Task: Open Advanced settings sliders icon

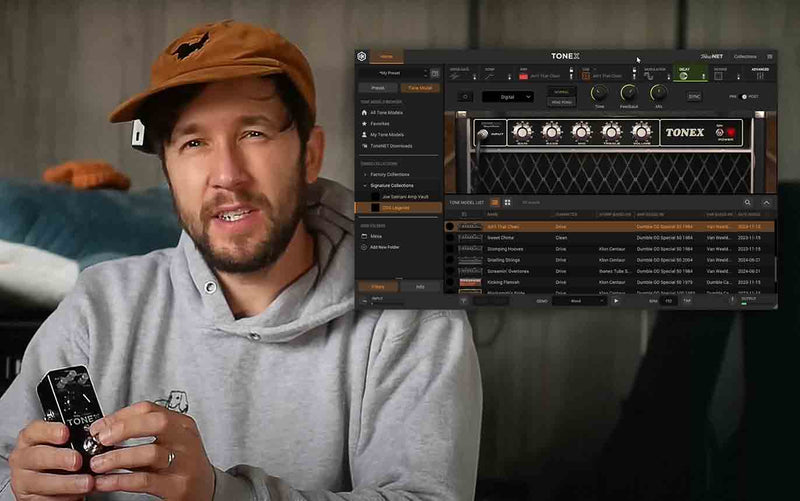Action: pyautogui.click(x=760, y=77)
